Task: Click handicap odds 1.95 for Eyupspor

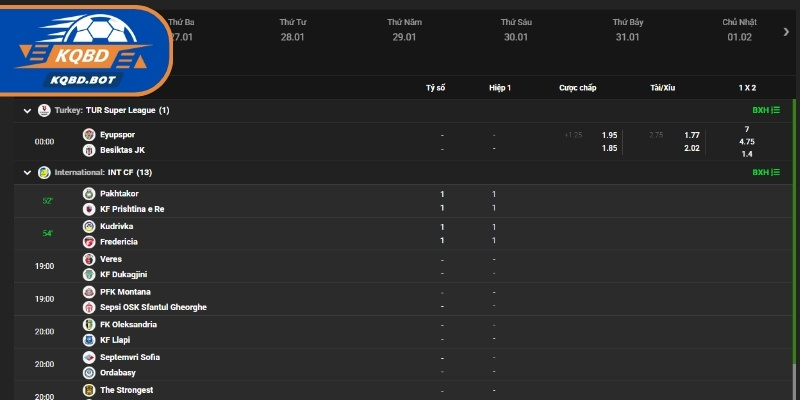Action: [609, 134]
